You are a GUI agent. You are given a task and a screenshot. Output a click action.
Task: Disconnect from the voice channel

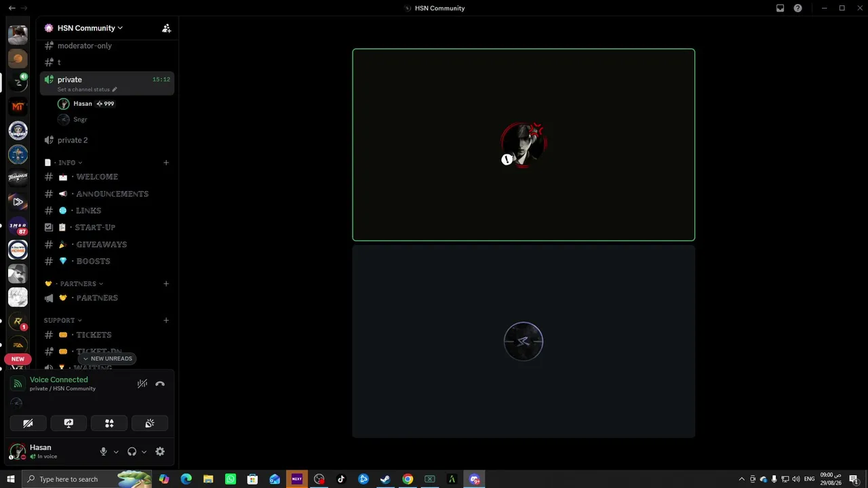160,384
